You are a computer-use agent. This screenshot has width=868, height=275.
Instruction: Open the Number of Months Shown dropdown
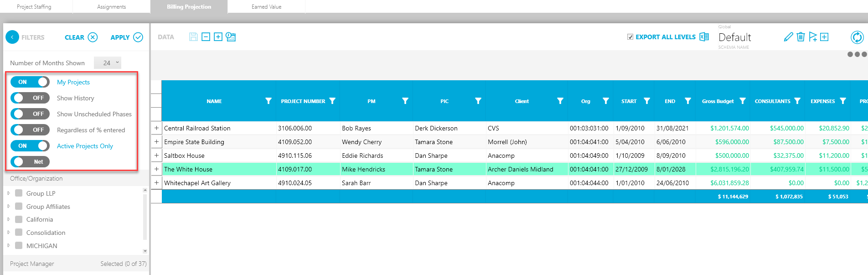pos(108,63)
